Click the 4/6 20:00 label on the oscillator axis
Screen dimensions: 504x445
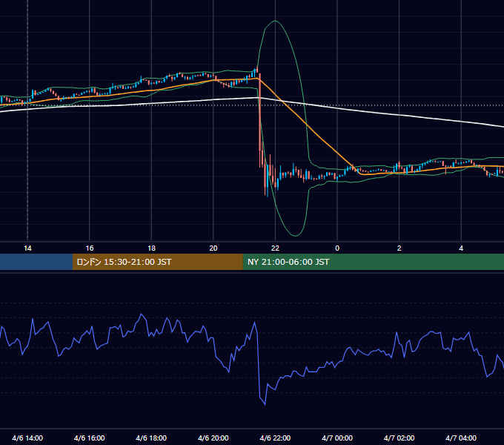click(213, 438)
